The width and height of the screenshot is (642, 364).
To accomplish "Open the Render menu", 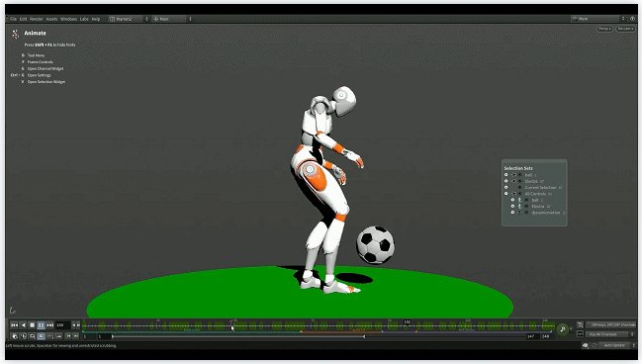I will point(37,19).
